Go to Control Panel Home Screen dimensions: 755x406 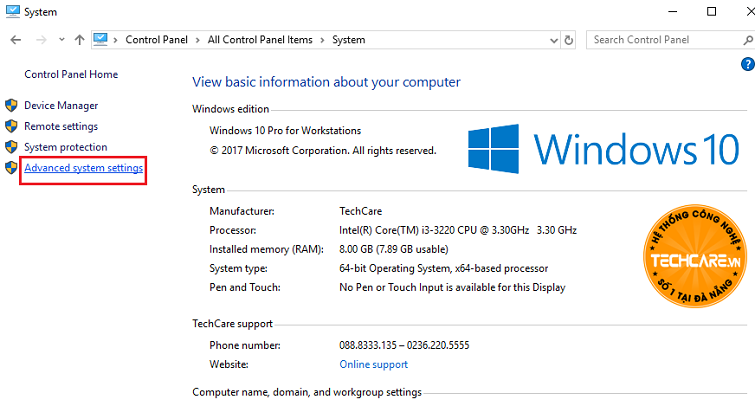[x=71, y=74]
